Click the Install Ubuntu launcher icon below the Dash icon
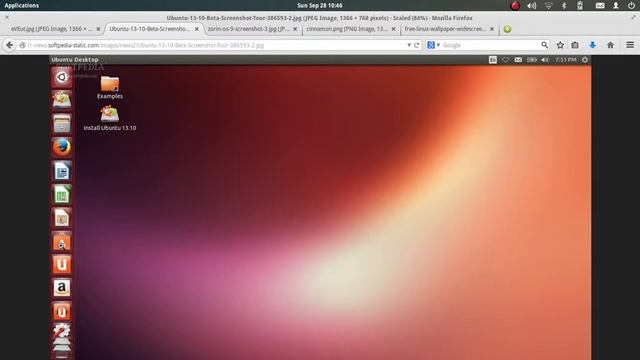This screenshot has height=360, width=640. tap(62, 100)
